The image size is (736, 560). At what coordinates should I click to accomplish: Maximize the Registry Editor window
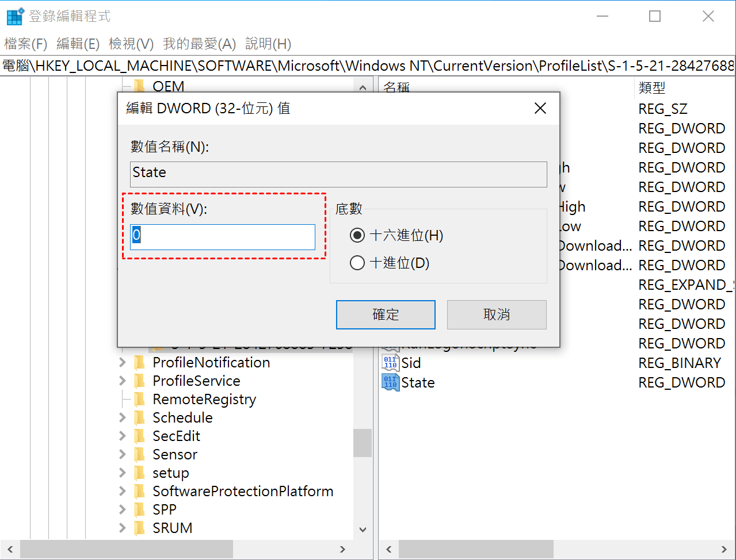click(655, 16)
